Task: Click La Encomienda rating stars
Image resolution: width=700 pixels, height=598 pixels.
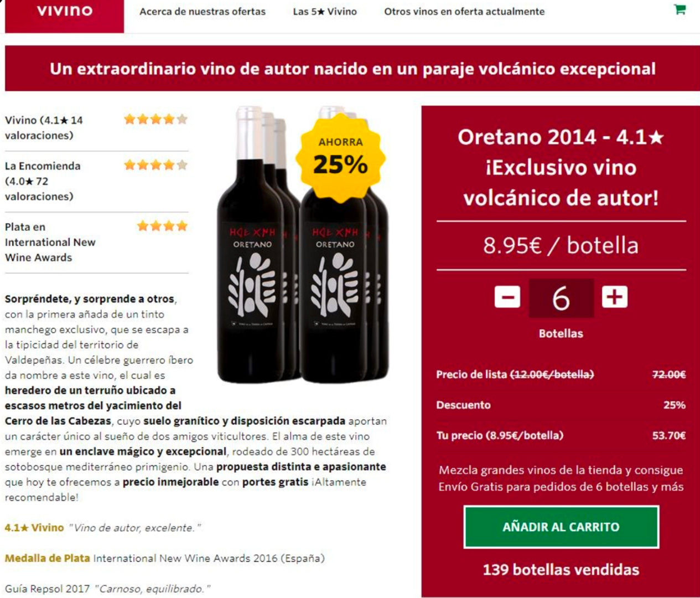Action: click(155, 164)
